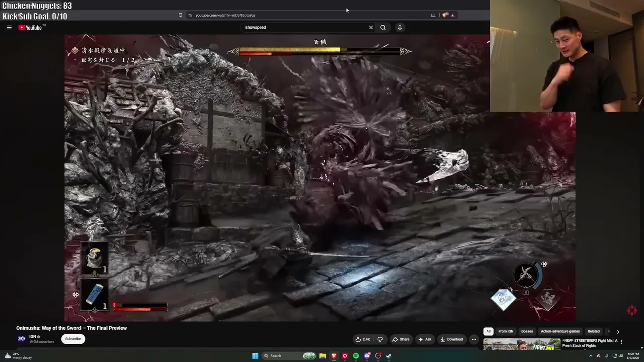Select the From IGN filter chip
The image size is (644, 362).
506,332
